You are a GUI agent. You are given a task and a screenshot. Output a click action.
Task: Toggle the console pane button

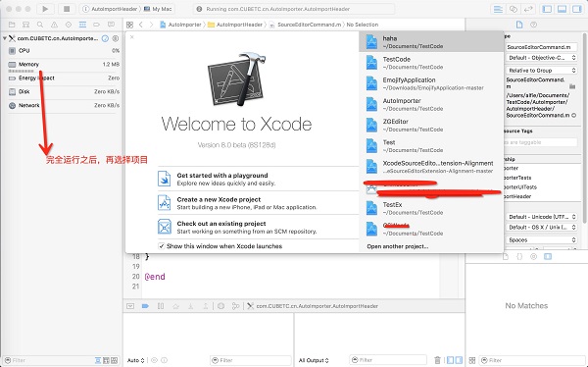point(459,360)
